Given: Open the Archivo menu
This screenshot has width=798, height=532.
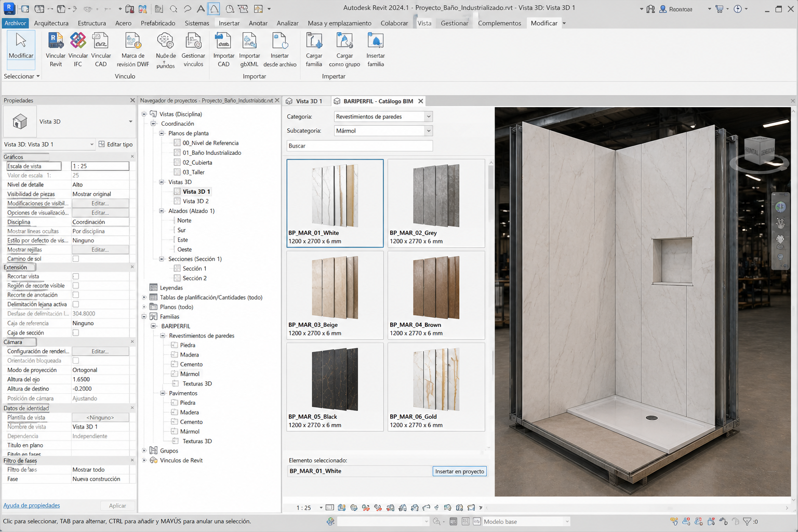Looking at the screenshot, I should (15, 23).
